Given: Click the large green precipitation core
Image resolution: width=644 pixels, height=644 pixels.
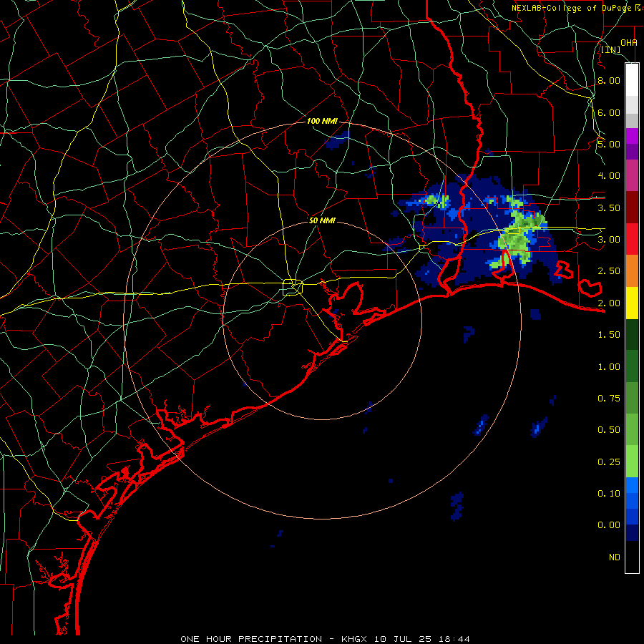Looking at the screenshot, I should coord(519,236).
